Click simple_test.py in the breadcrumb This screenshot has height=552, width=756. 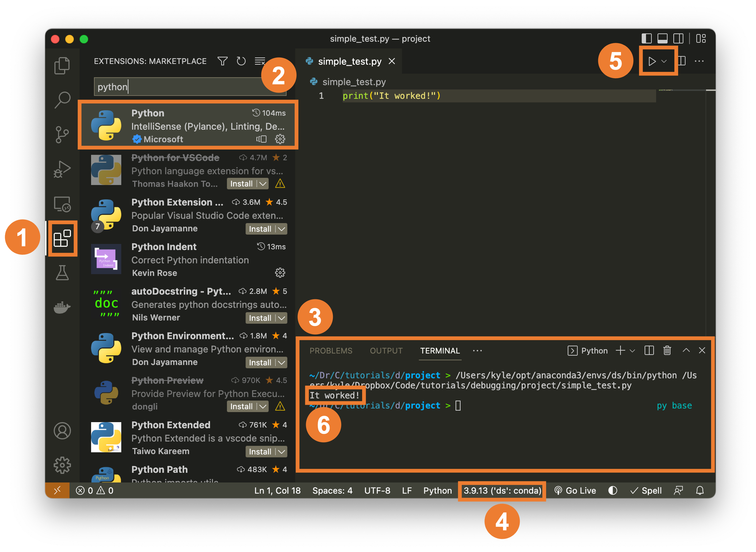tap(353, 82)
